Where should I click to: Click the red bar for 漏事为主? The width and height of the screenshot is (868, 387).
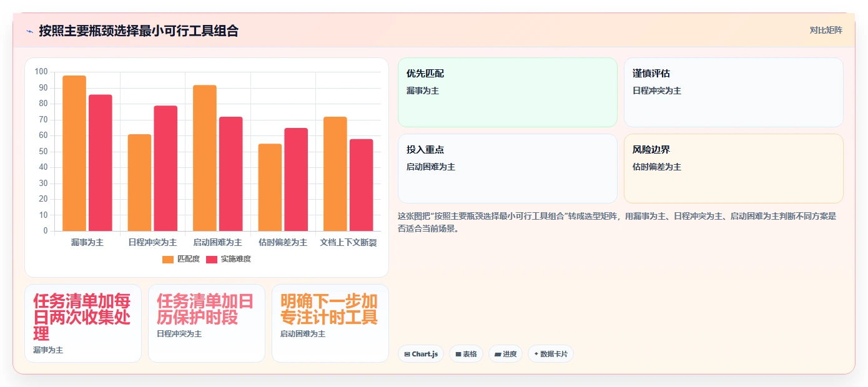101,163
